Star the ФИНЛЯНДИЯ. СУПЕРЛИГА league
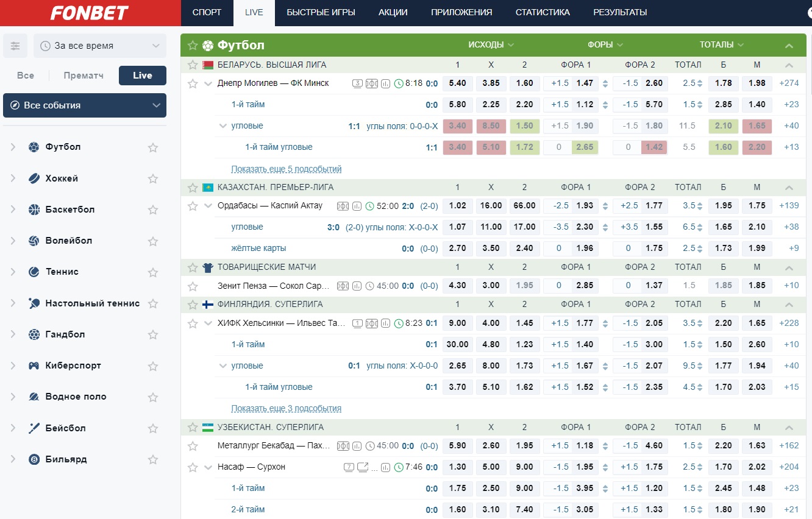 pyautogui.click(x=193, y=304)
